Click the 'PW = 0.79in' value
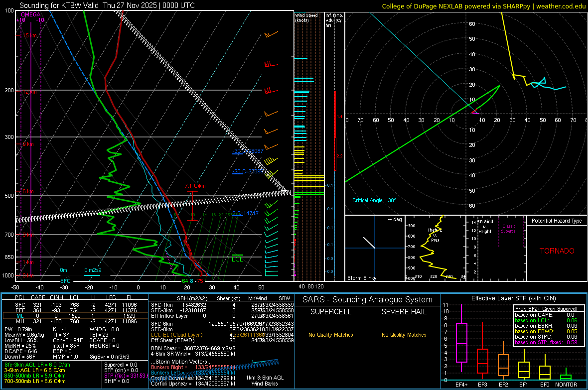Image resolution: width=588 pixels, height=390 pixels. point(19,329)
